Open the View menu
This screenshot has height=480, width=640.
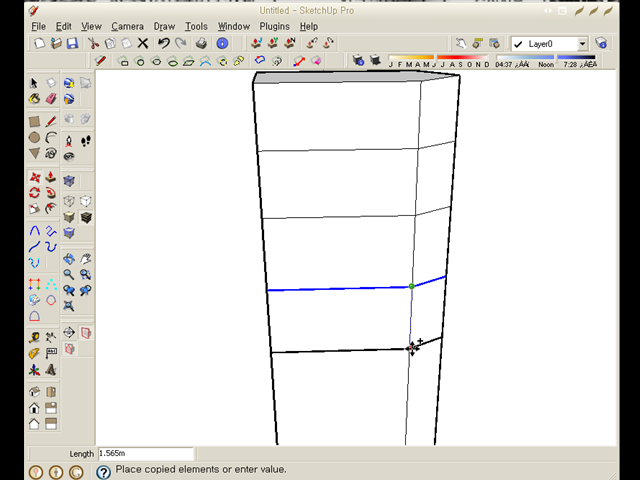click(91, 27)
